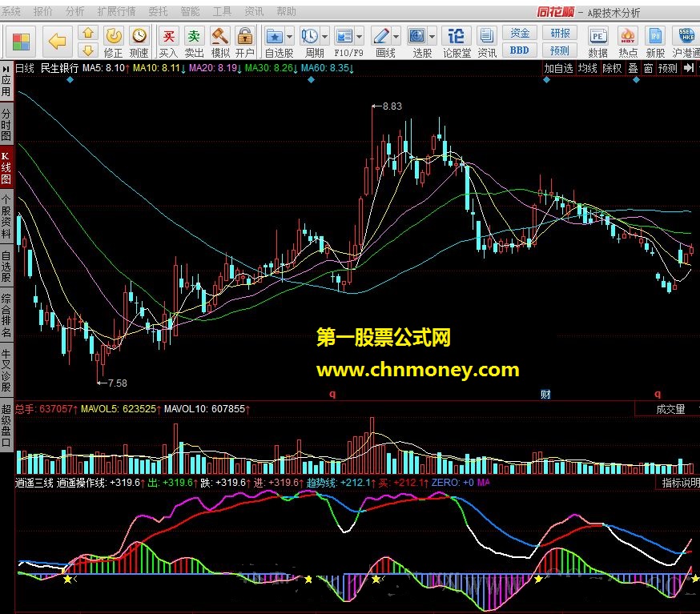
Task: Click the 财 marker below the chart
Action: (545, 395)
